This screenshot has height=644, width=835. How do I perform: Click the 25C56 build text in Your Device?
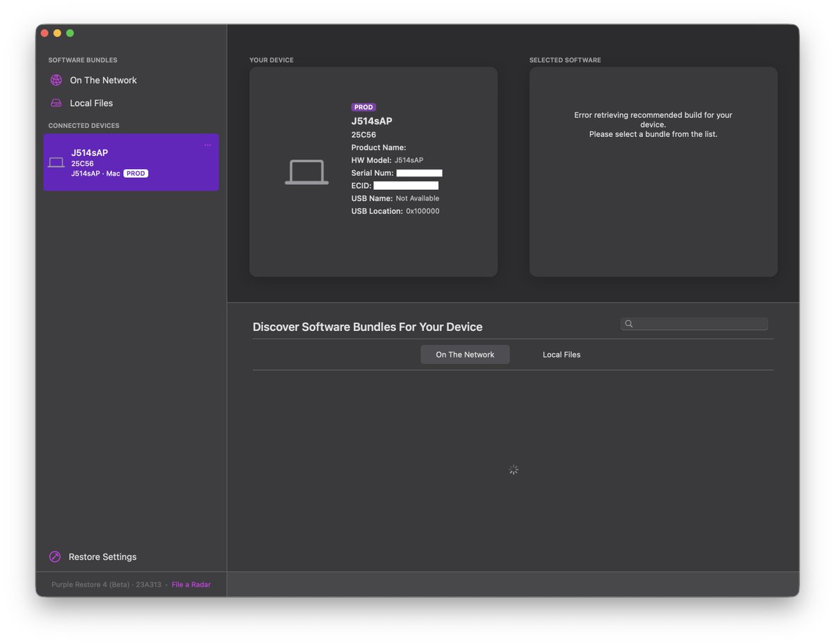click(364, 135)
